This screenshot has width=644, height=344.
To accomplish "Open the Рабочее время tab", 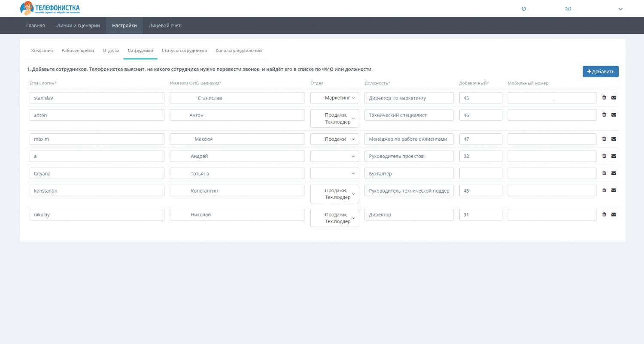I will (78, 51).
